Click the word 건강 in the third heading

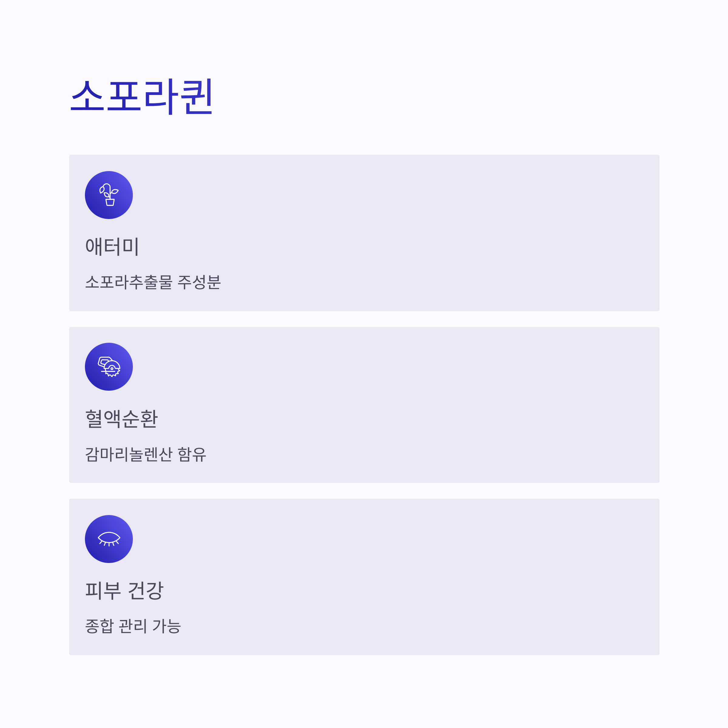click(x=146, y=591)
